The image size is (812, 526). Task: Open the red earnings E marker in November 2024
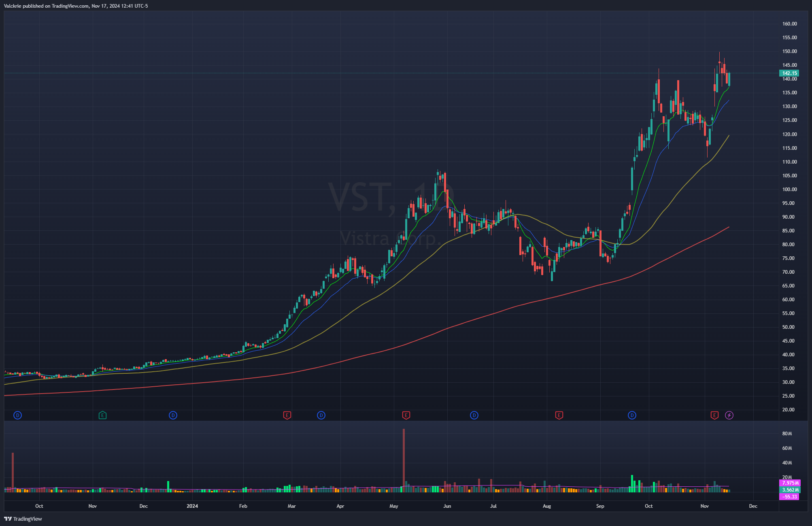[x=714, y=415]
